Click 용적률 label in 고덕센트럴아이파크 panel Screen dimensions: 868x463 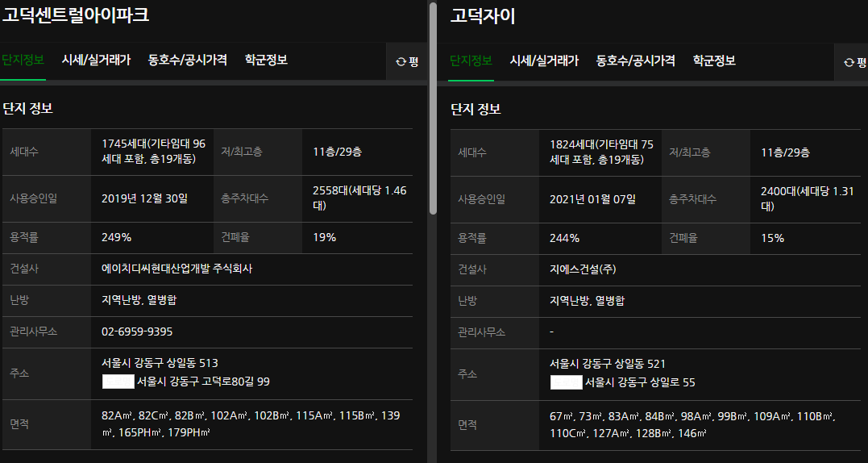tap(24, 238)
